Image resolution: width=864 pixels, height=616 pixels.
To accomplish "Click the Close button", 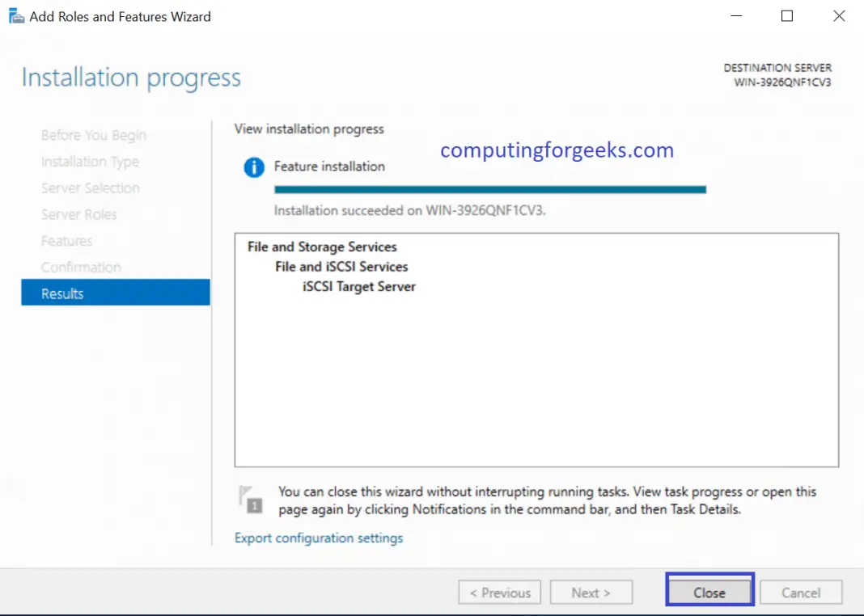I will [x=709, y=592].
